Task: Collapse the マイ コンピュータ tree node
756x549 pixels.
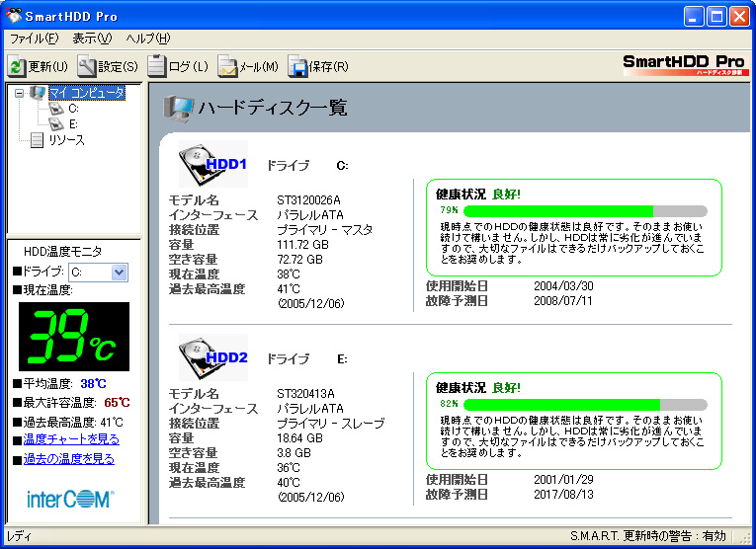Action: click(x=20, y=93)
